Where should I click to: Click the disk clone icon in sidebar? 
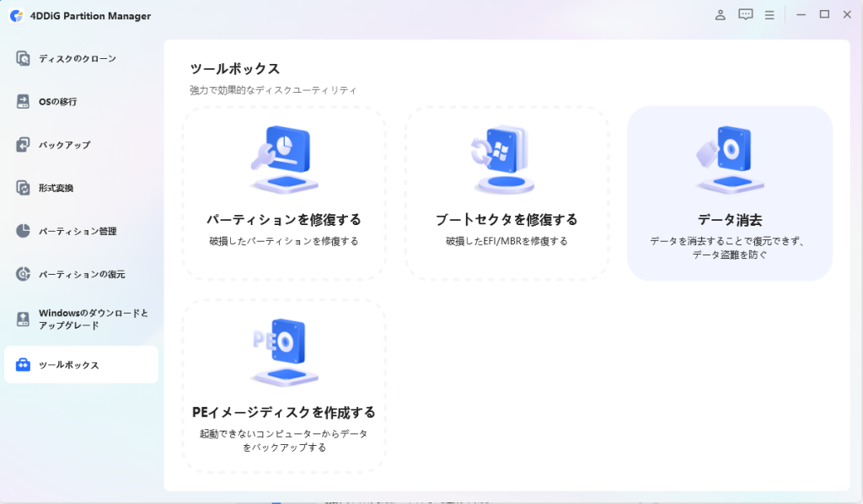tap(24, 59)
